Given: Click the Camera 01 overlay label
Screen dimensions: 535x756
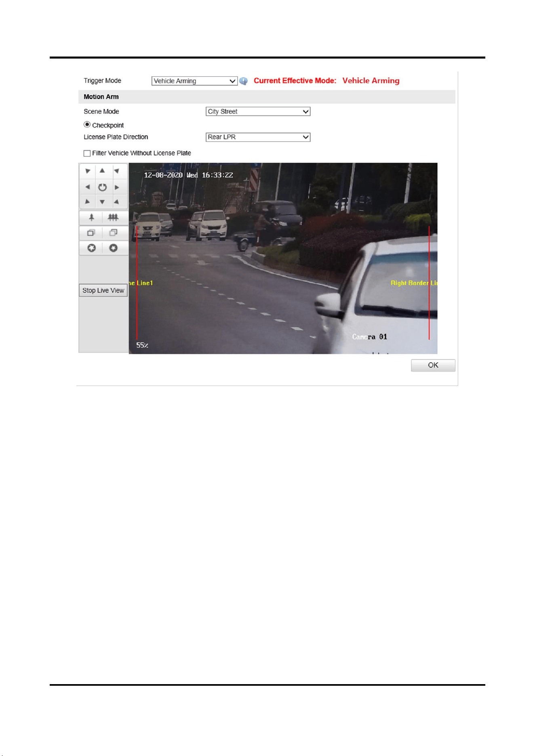Looking at the screenshot, I should click(369, 337).
